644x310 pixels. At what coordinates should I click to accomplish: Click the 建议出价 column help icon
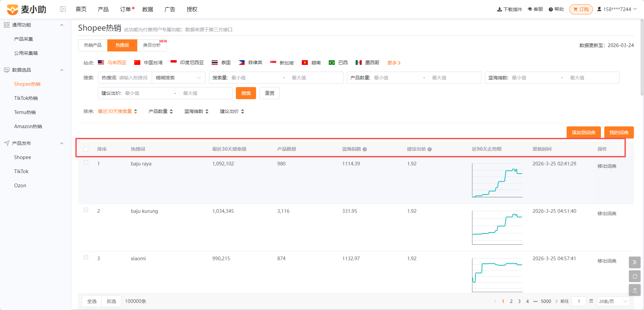(430, 149)
